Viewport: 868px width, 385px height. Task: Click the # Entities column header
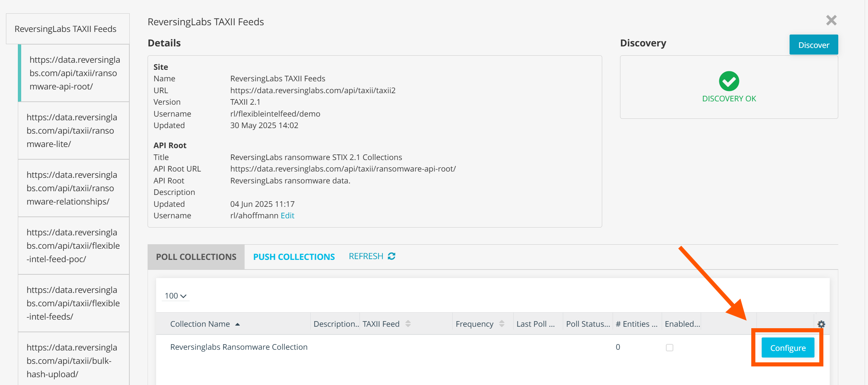pos(636,324)
